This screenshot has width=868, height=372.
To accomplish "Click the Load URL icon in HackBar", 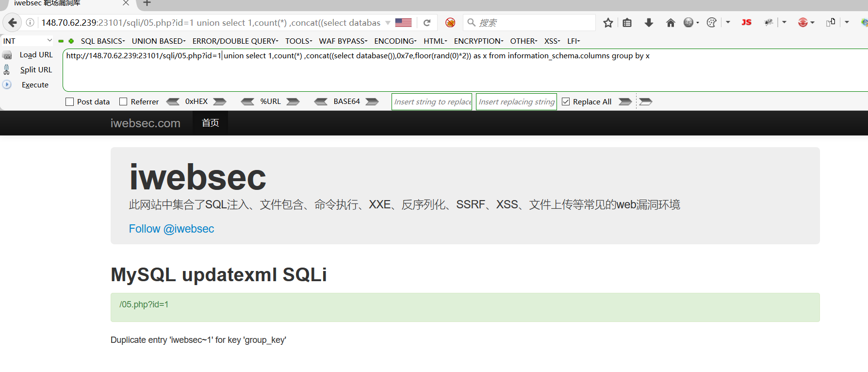I will (x=7, y=55).
